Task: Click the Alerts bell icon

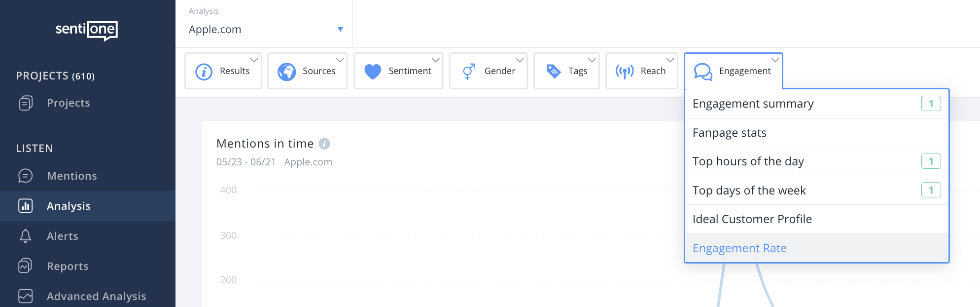Action: pos(26,236)
